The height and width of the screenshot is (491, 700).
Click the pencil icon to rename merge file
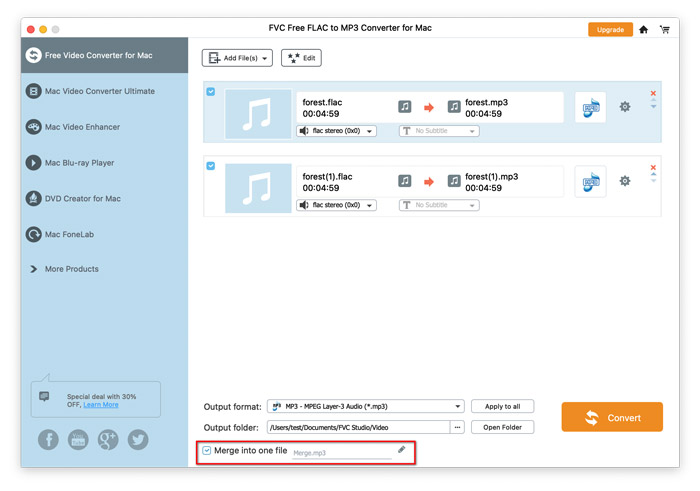(402, 449)
